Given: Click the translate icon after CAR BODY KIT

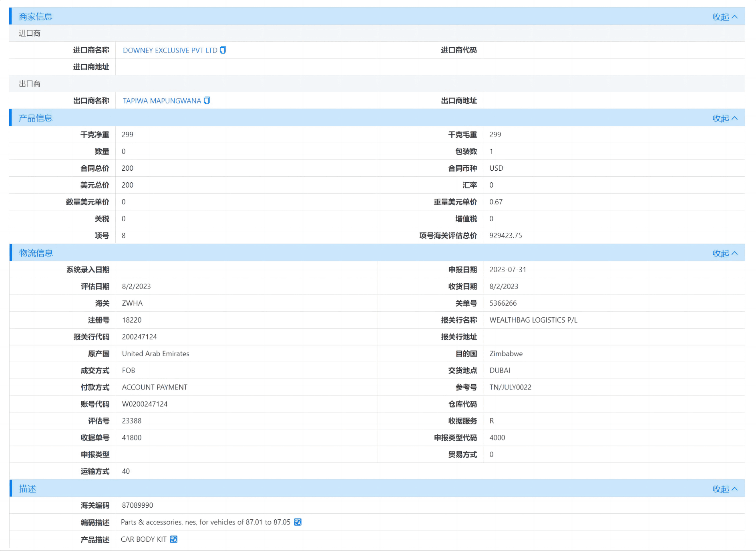Looking at the screenshot, I should tap(173, 539).
